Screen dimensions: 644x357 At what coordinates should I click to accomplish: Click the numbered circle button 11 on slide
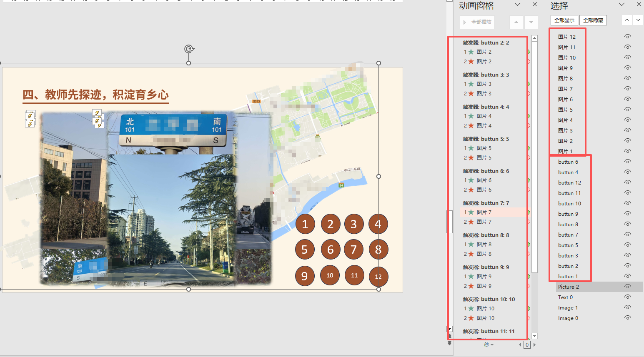point(354,275)
